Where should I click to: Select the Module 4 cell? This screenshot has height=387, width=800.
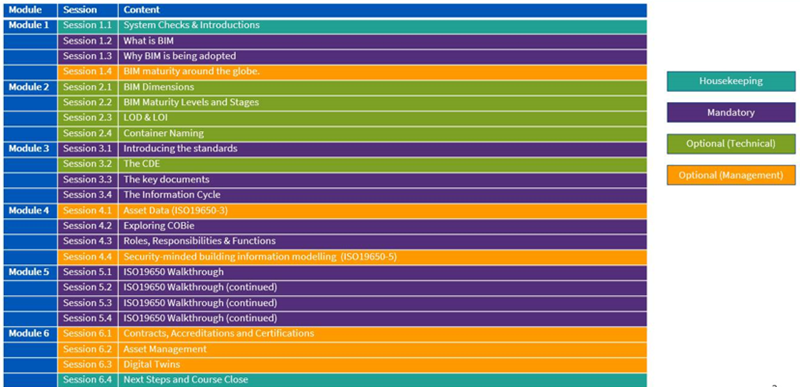point(30,210)
